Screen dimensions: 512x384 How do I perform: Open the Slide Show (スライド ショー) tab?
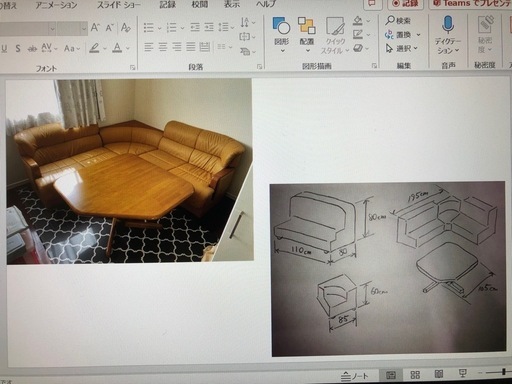[x=119, y=5]
